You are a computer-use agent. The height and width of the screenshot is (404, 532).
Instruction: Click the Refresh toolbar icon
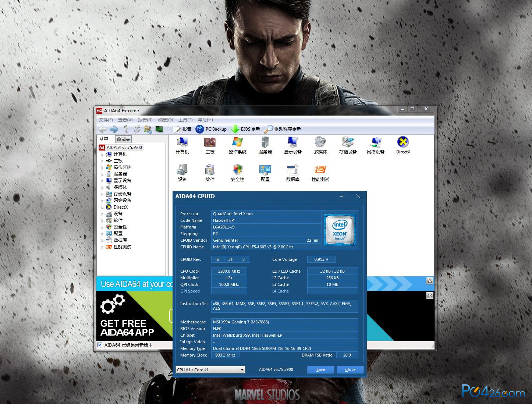tap(137, 129)
